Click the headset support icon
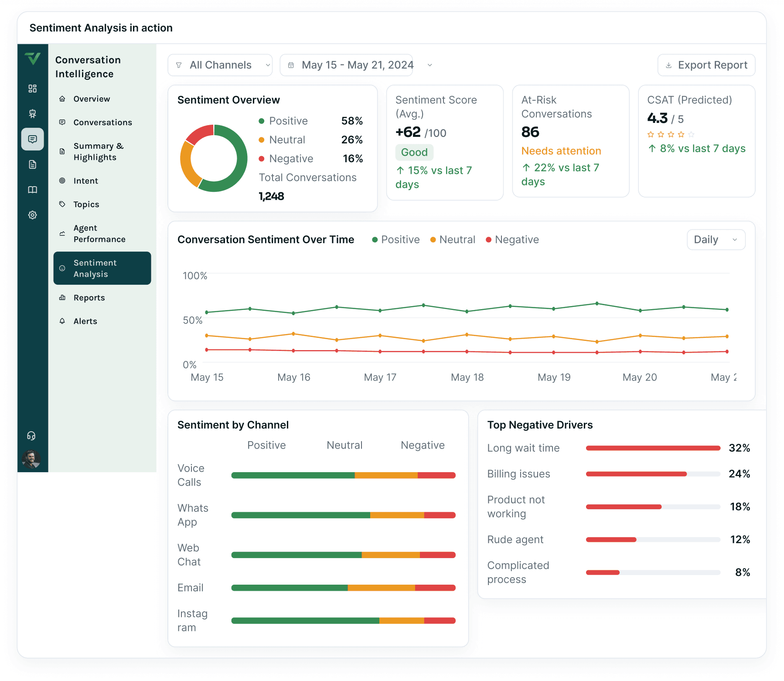This screenshot has width=784, height=681. point(31,436)
